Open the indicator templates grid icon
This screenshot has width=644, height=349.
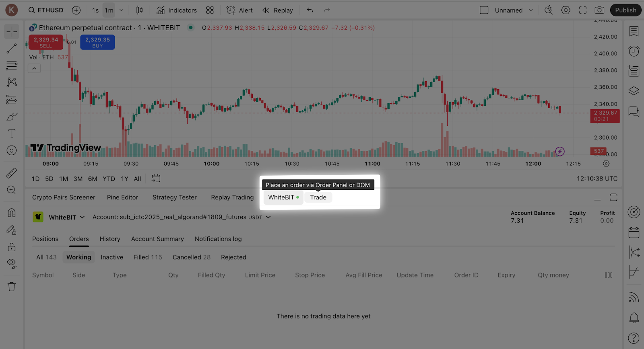click(210, 10)
